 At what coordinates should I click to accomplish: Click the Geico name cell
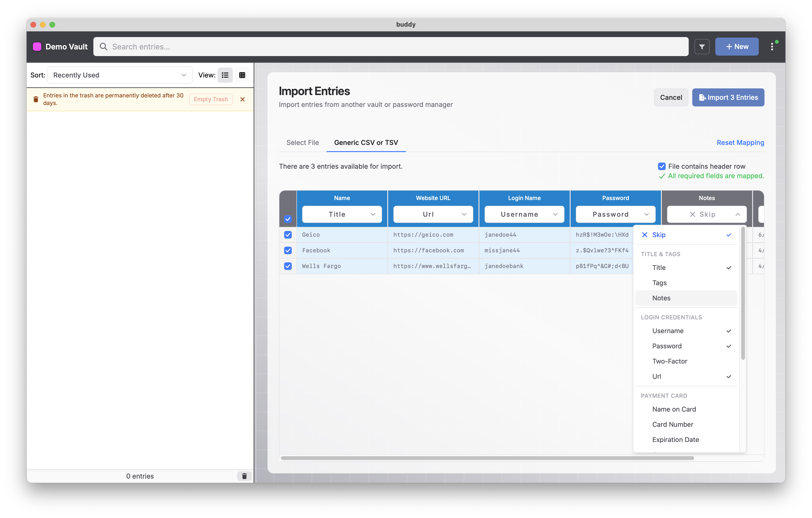coord(342,235)
